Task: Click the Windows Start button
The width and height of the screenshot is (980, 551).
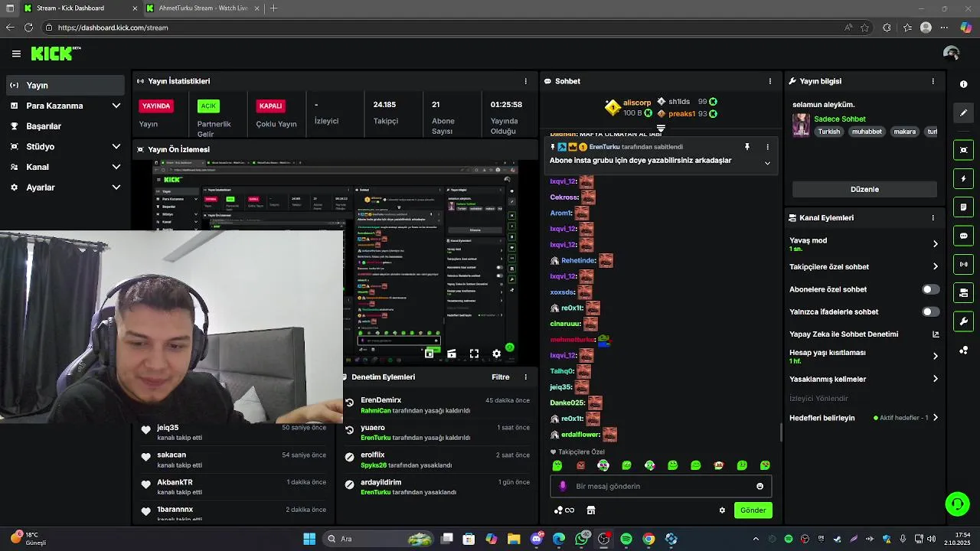Action: 309,539
